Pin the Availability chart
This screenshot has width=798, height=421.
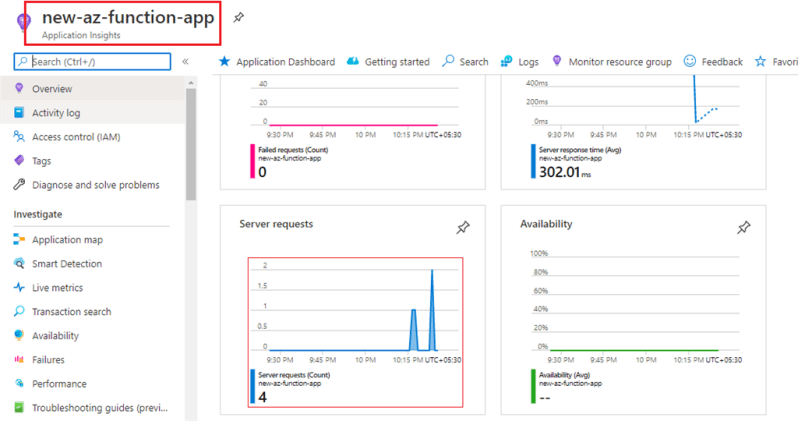[744, 227]
